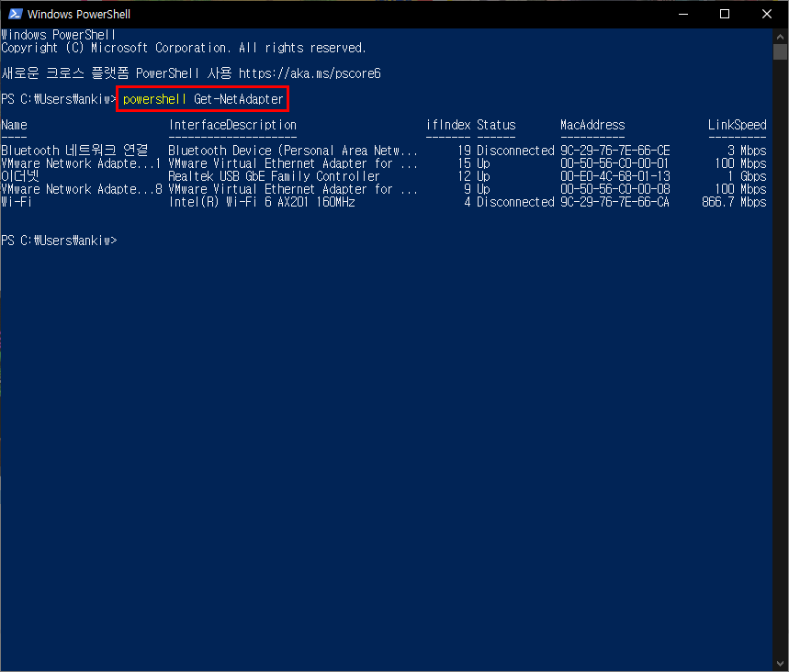Click the InterfaceDescription column header
This screenshot has width=789, height=672.
tap(232, 125)
